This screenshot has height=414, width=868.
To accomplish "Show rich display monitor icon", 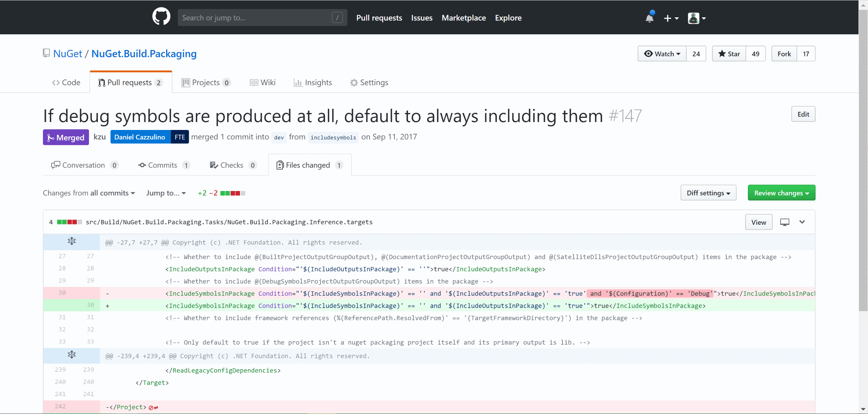I will tap(785, 222).
